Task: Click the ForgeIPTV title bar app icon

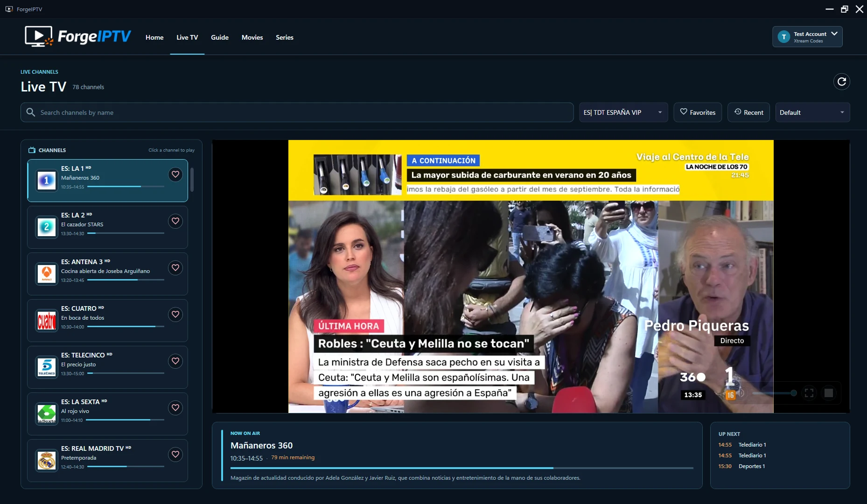Action: coord(9,9)
